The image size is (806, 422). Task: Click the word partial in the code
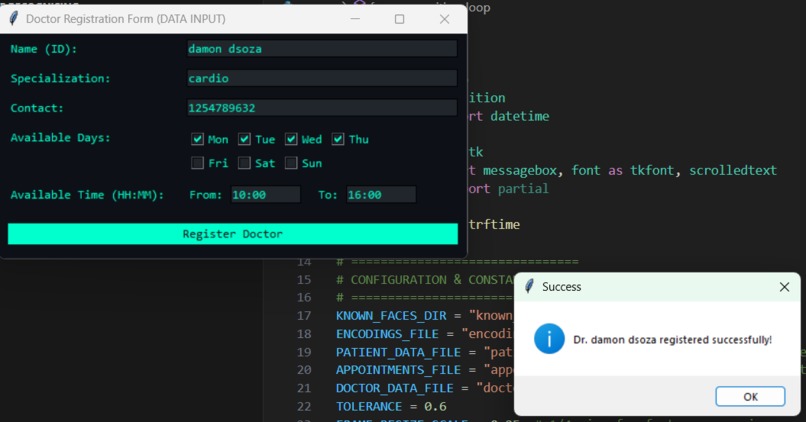(x=523, y=189)
